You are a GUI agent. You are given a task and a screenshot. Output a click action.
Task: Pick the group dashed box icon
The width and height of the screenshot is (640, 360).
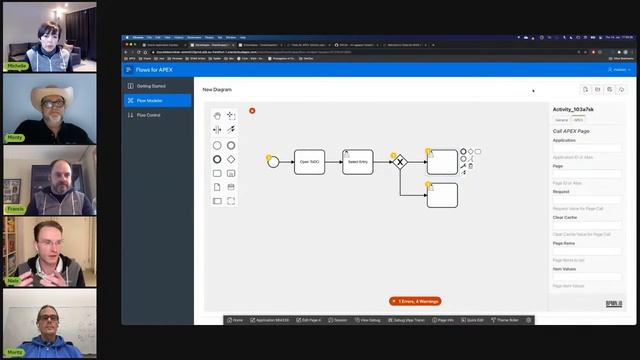231,201
